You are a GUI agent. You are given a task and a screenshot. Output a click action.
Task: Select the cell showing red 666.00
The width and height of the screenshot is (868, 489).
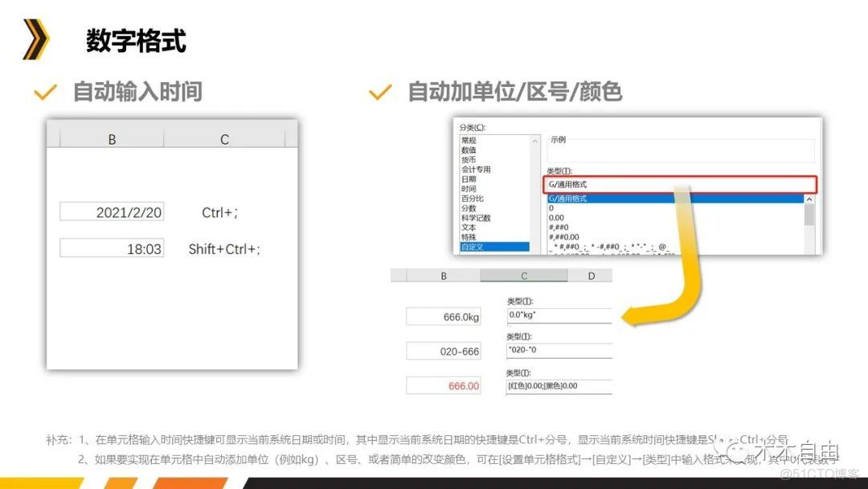pyautogui.click(x=443, y=385)
